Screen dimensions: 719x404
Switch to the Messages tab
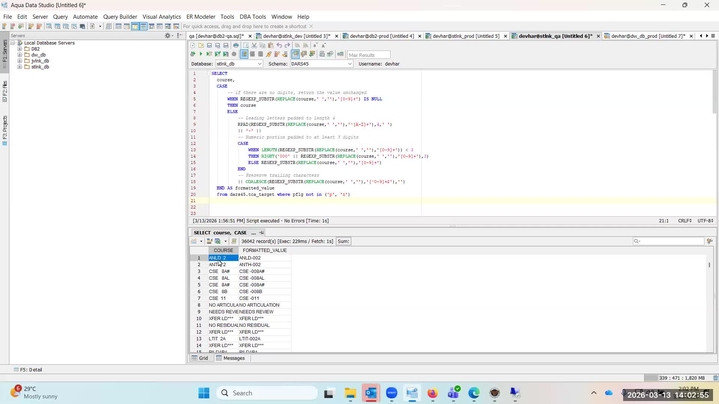232,357
